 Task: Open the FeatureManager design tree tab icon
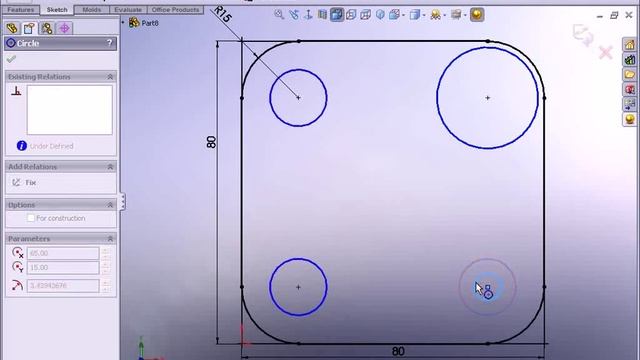(x=12, y=28)
